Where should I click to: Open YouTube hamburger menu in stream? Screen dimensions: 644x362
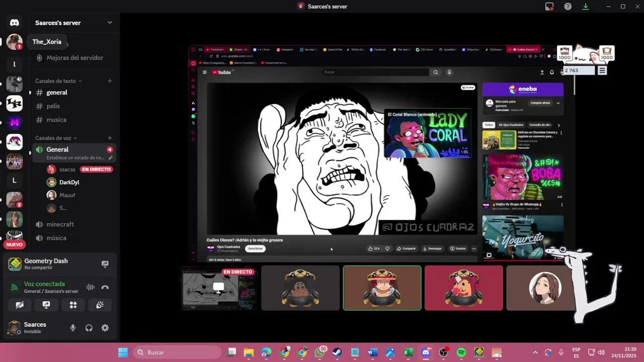pyautogui.click(x=205, y=72)
